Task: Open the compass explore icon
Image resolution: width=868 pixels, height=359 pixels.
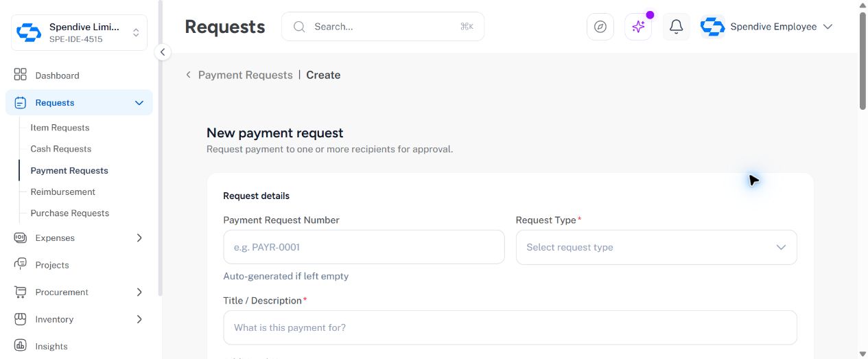Action: pos(600,27)
